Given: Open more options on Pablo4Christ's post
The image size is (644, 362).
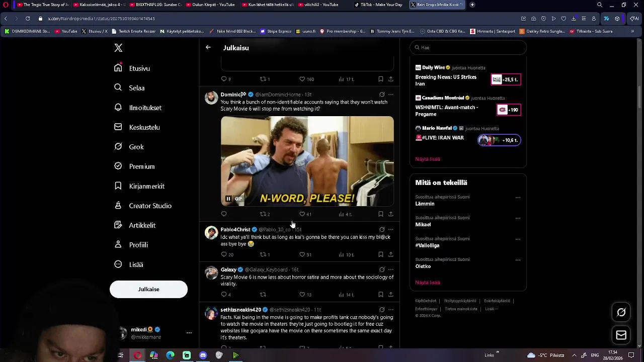Looking at the screenshot, I should pyautogui.click(x=390, y=229).
